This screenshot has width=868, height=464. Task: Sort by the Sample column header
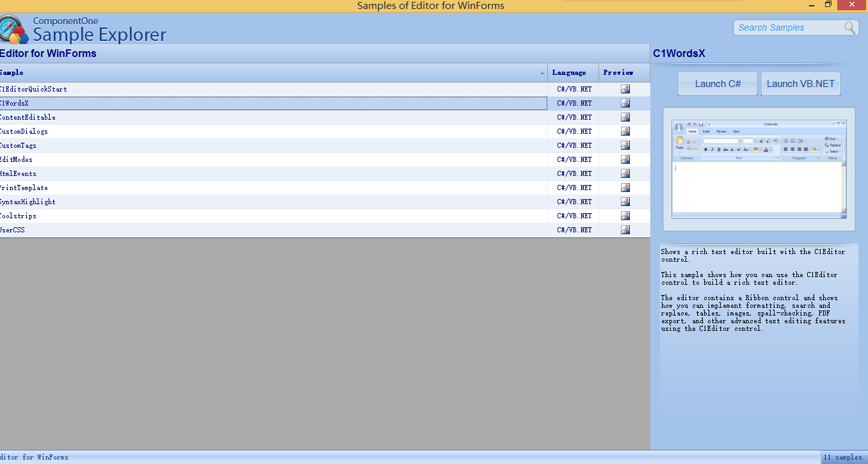point(273,72)
